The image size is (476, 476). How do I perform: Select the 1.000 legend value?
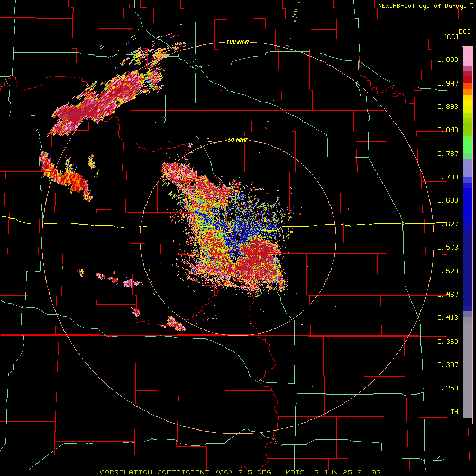[448, 59]
